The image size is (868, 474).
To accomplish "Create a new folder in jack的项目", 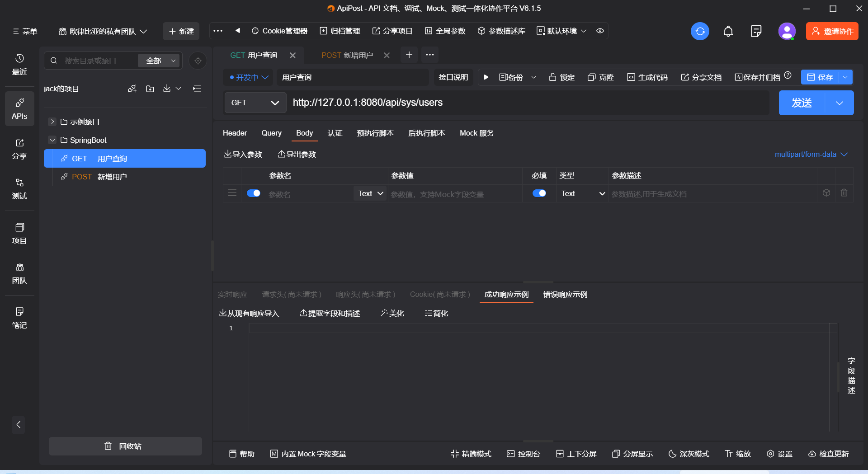I will (150, 89).
